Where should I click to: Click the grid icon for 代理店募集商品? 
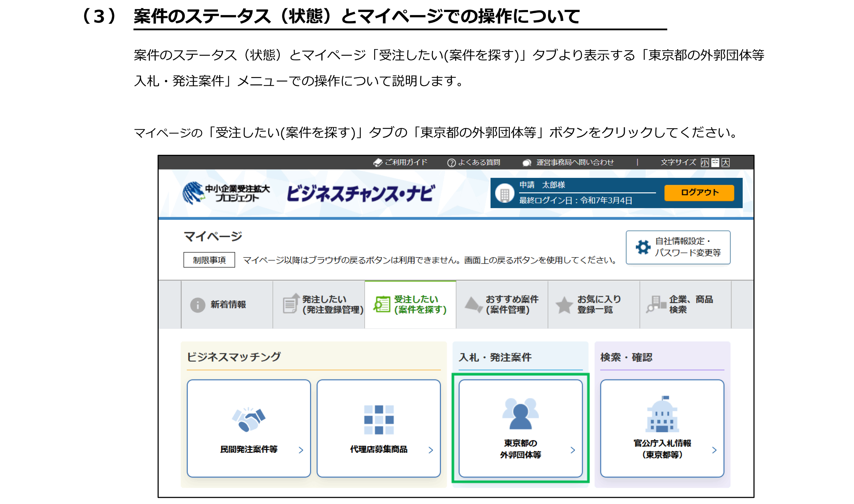click(x=379, y=419)
